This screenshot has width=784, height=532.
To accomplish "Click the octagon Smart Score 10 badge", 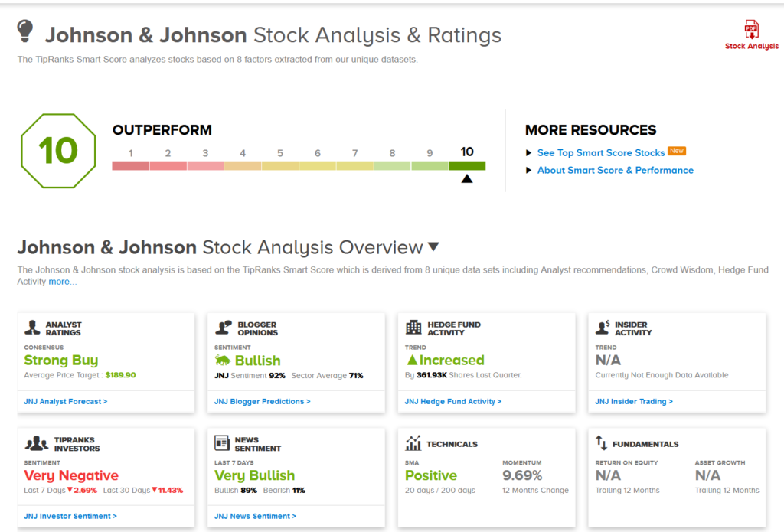I will pos(58,151).
